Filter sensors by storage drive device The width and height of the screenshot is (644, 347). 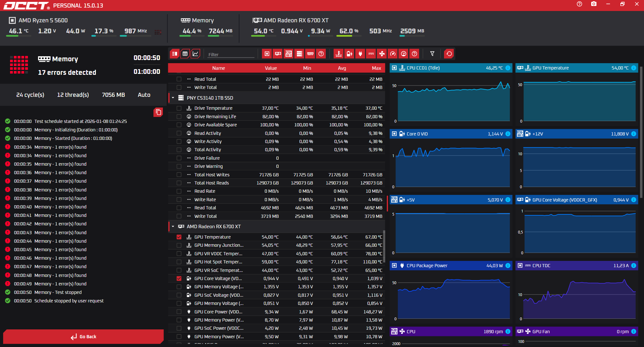pyautogui.click(x=300, y=54)
